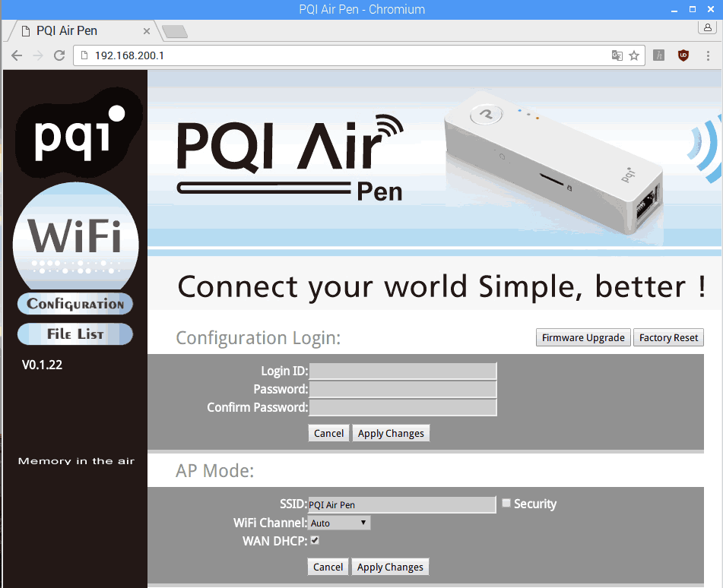Cancel the AP Mode changes
The image size is (723, 588).
328,567
